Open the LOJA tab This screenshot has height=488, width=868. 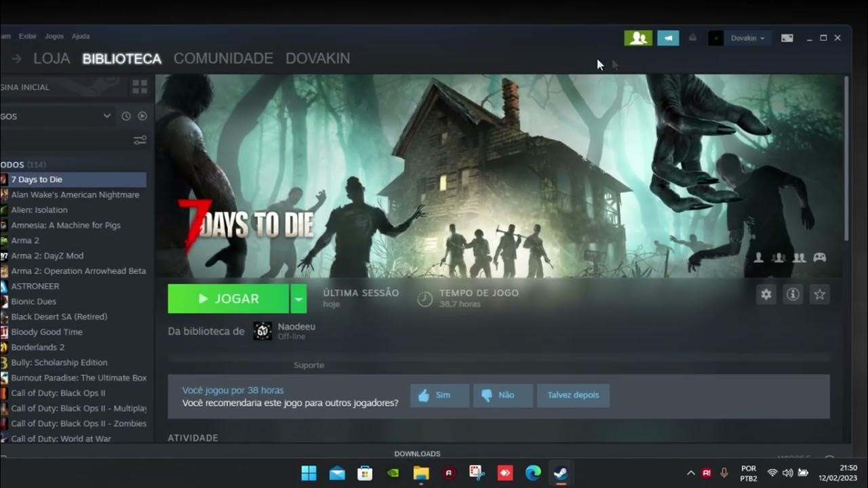coord(52,58)
